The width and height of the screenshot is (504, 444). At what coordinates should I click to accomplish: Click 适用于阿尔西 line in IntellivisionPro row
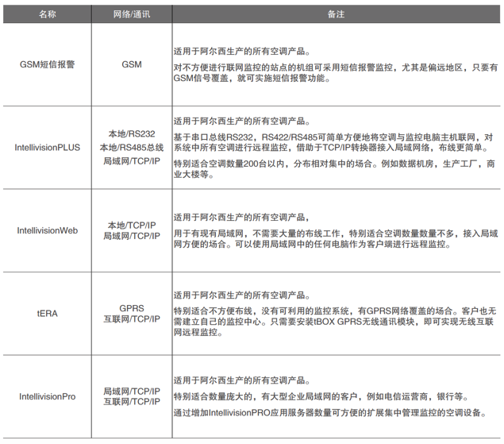242,380
